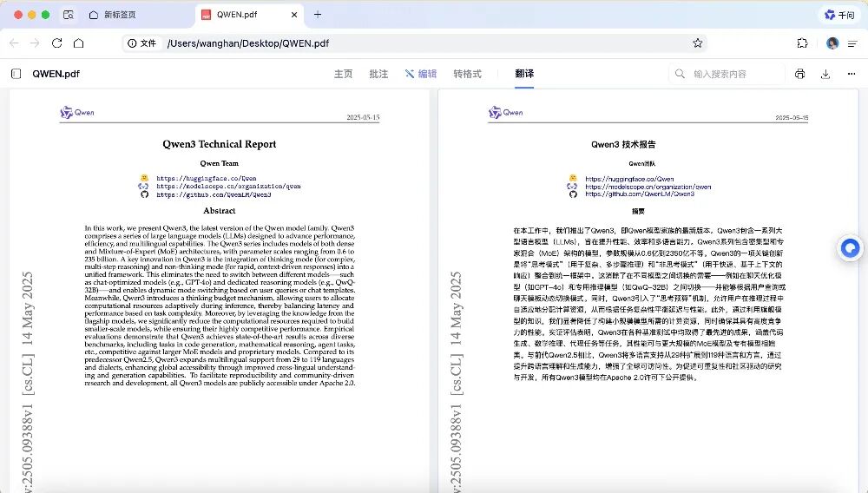Click the modelscope.cn link in original page
Image resolution: width=868 pixels, height=493 pixels.
pyautogui.click(x=228, y=187)
